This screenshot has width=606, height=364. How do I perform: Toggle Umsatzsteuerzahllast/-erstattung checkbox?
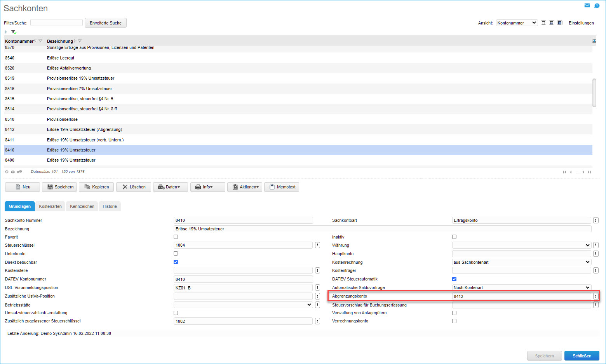(176, 313)
